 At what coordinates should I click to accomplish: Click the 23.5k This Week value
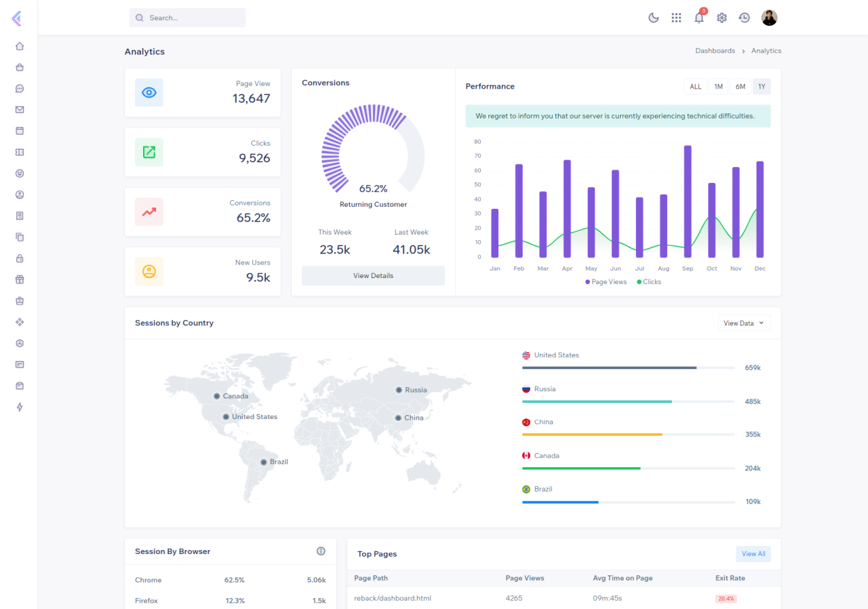[x=335, y=250]
